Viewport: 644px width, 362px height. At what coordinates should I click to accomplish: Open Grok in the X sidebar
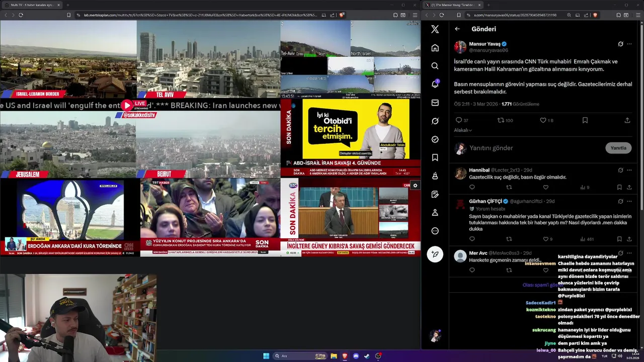pos(435,121)
